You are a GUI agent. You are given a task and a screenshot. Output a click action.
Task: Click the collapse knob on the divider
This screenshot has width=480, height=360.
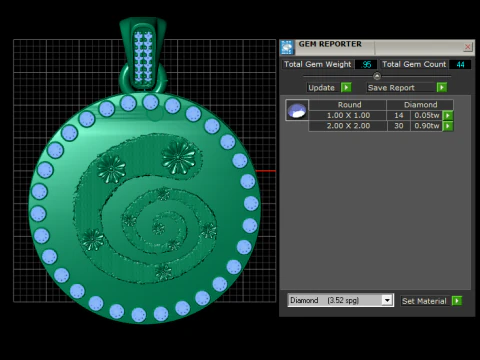tap(377, 76)
